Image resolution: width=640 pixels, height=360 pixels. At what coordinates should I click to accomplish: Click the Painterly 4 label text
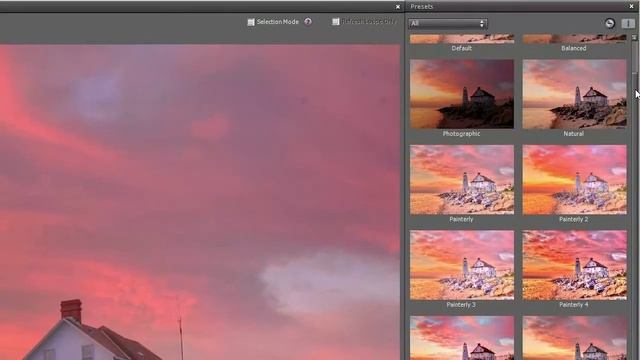coord(573,304)
